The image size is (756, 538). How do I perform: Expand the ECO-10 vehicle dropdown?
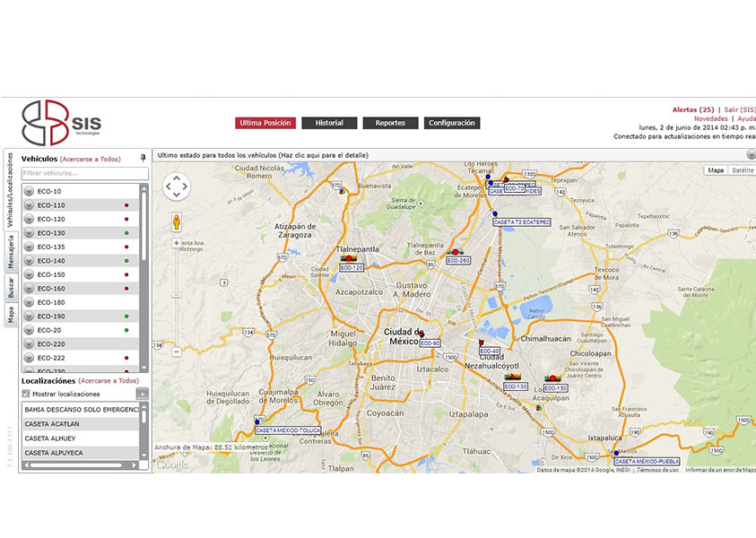click(29, 191)
